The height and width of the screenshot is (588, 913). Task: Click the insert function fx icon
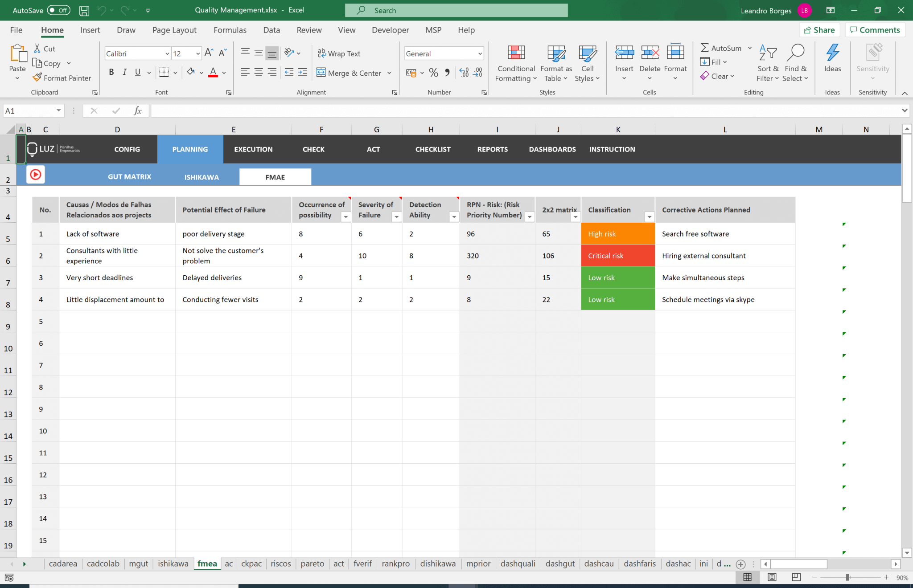[x=138, y=110]
